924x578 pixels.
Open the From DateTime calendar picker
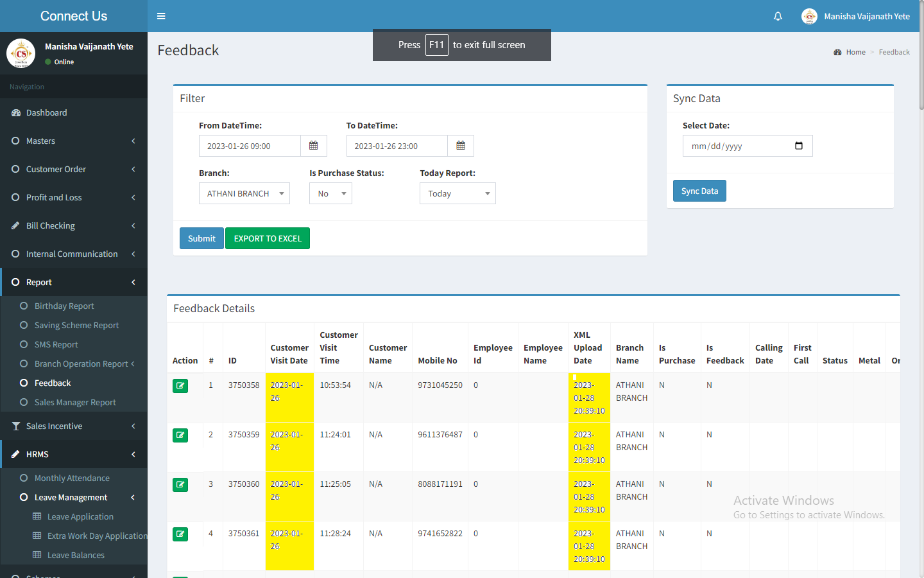[314, 146]
